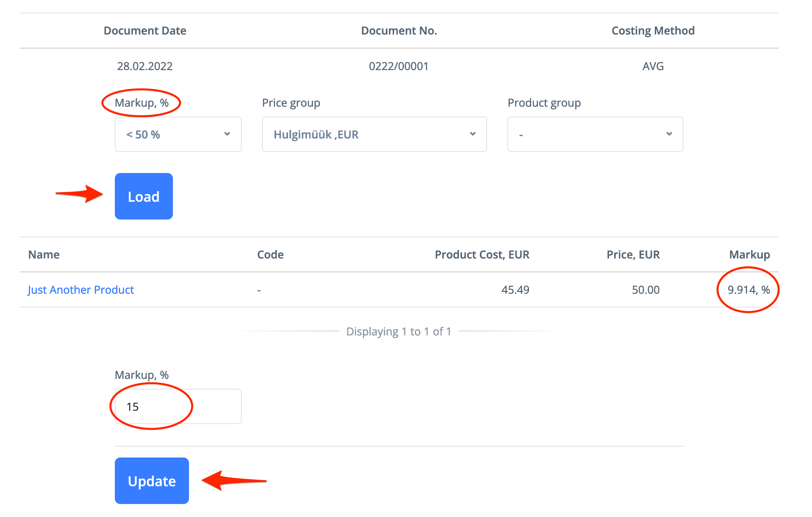Click the 9.914 % markup value
812x517 pixels.
coord(748,290)
